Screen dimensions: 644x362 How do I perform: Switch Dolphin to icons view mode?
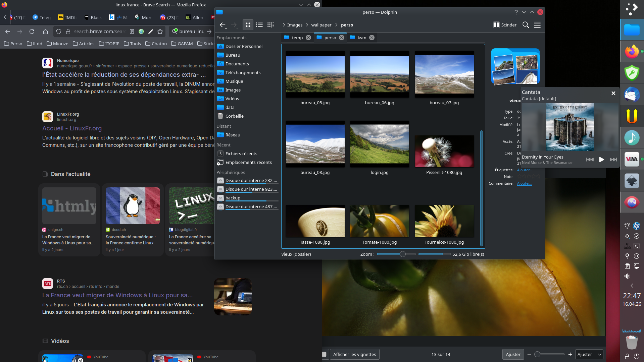pos(248,25)
